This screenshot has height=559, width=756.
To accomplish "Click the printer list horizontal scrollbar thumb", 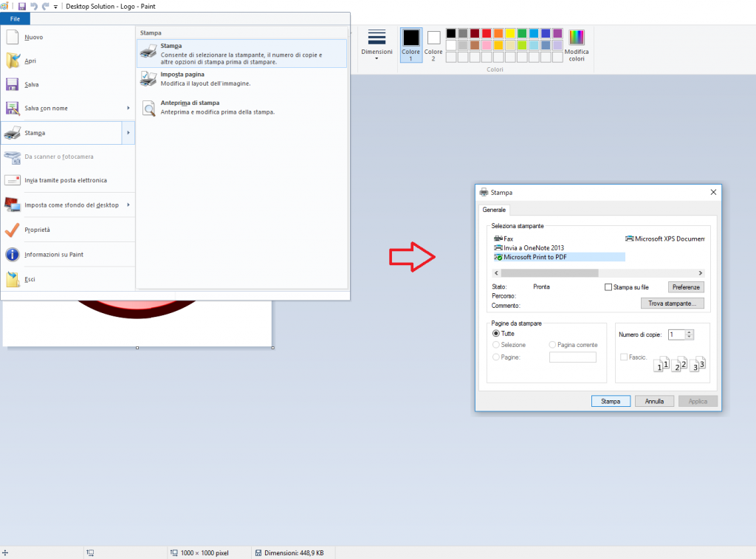I will pyautogui.click(x=549, y=273).
